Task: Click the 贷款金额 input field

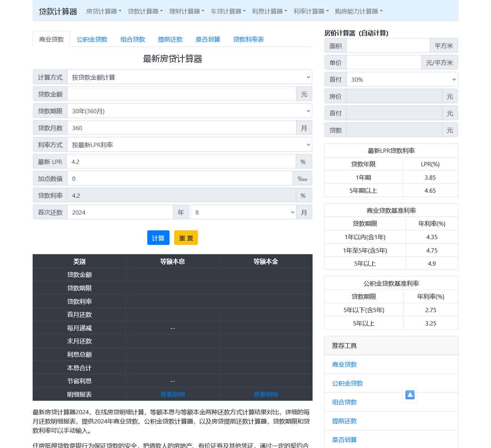Action: (181, 94)
